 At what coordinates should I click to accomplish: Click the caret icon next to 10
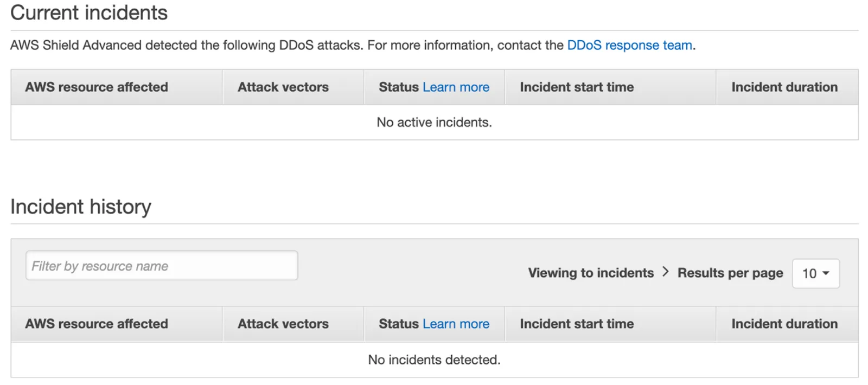(825, 274)
